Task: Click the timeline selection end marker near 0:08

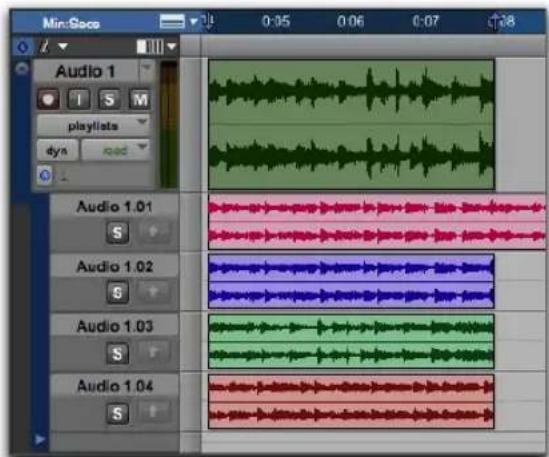Action: click(493, 22)
